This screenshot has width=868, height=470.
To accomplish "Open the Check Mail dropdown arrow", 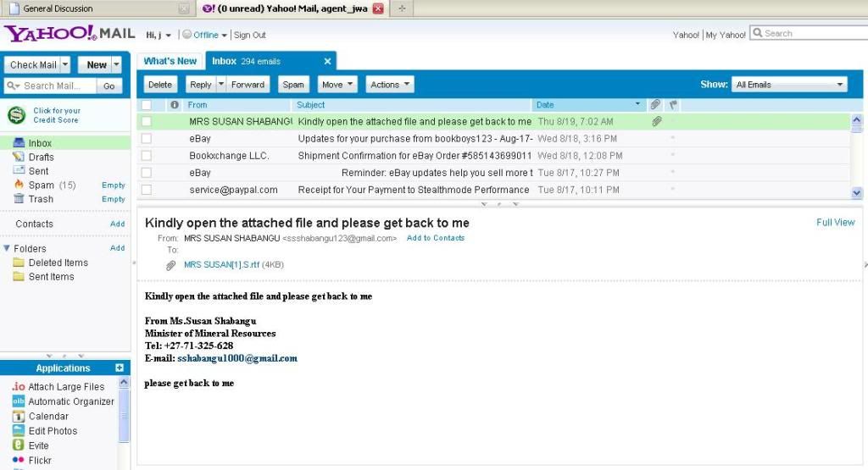I will (x=65, y=64).
